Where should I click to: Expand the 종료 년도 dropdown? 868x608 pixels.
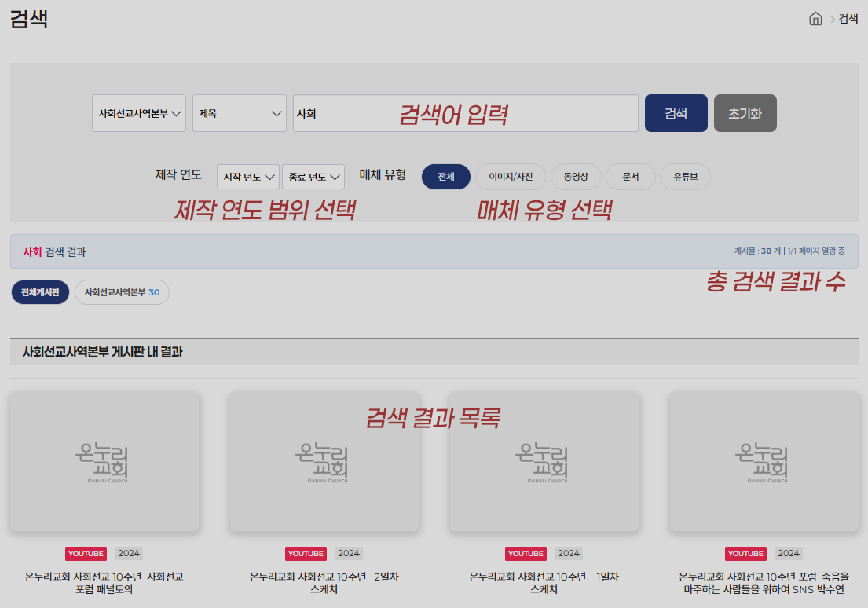313,177
